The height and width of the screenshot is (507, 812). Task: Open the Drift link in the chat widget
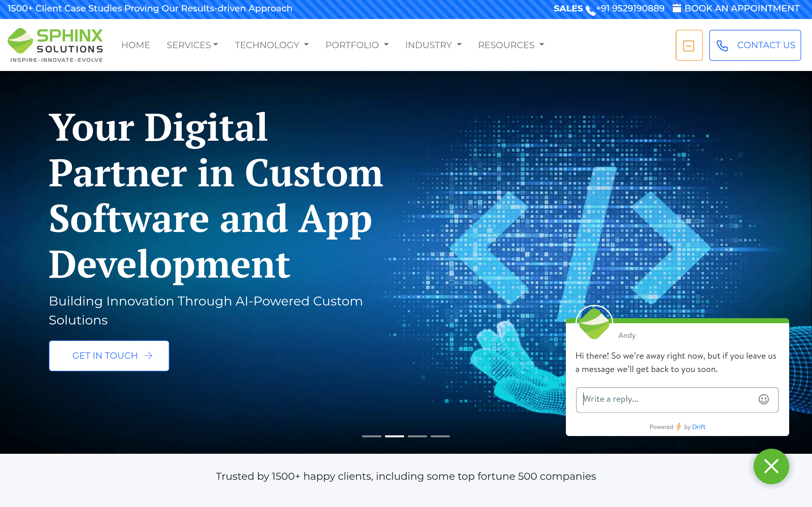point(699,427)
